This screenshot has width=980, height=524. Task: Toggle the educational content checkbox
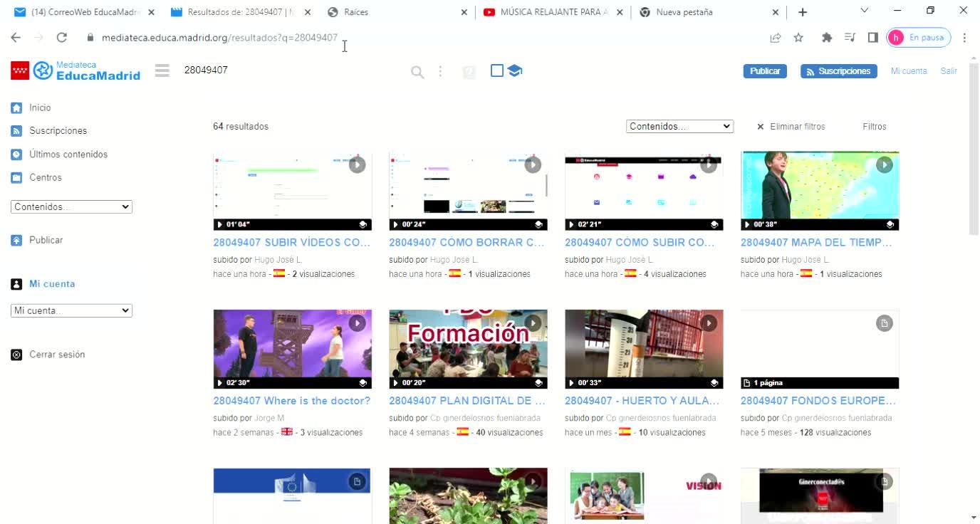coord(497,70)
